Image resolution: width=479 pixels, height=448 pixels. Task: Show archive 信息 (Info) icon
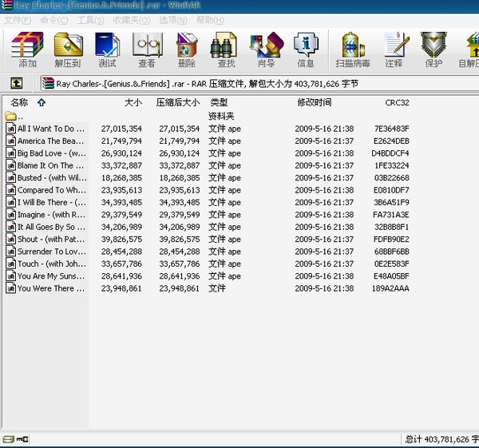point(306,50)
